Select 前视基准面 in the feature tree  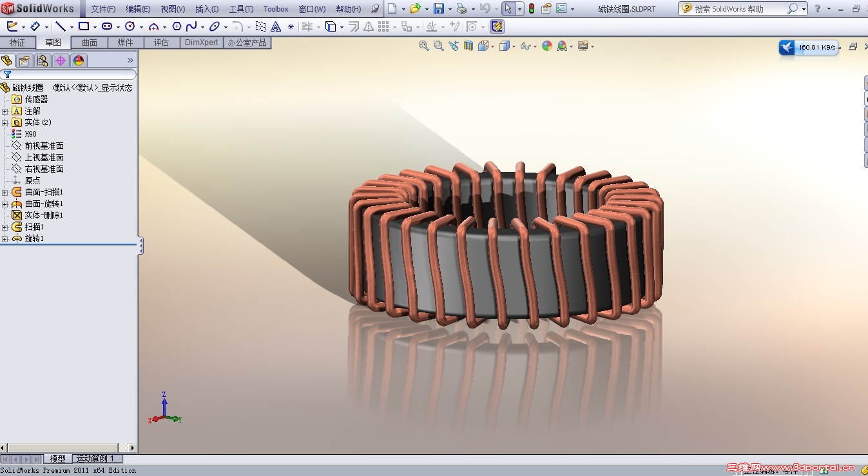coord(44,146)
